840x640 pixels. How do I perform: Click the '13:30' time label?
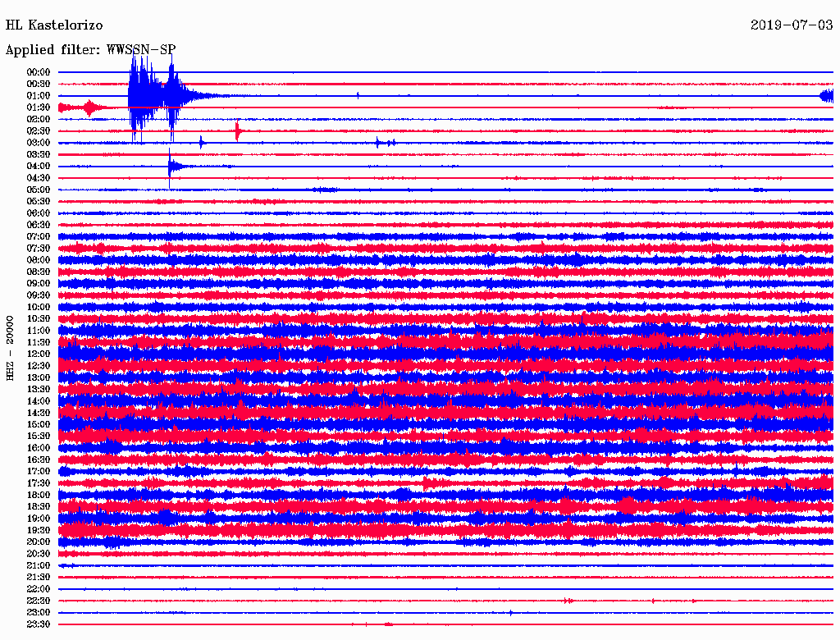click(39, 390)
